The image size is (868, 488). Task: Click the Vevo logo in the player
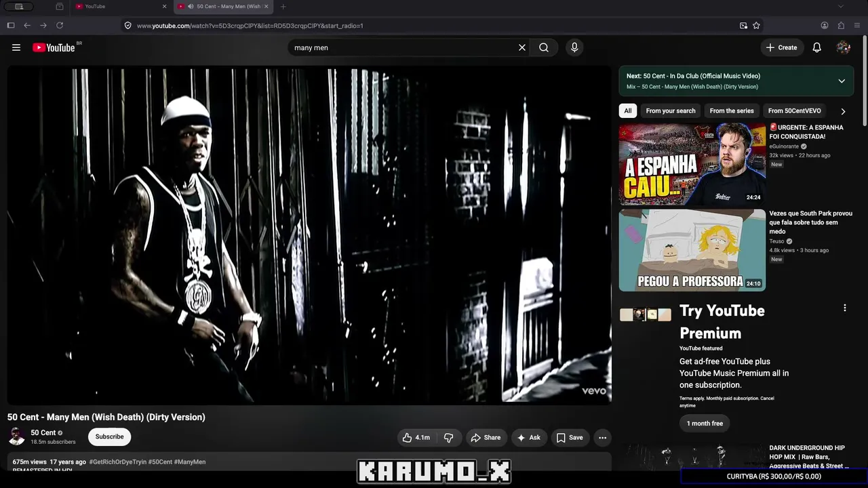tap(593, 391)
